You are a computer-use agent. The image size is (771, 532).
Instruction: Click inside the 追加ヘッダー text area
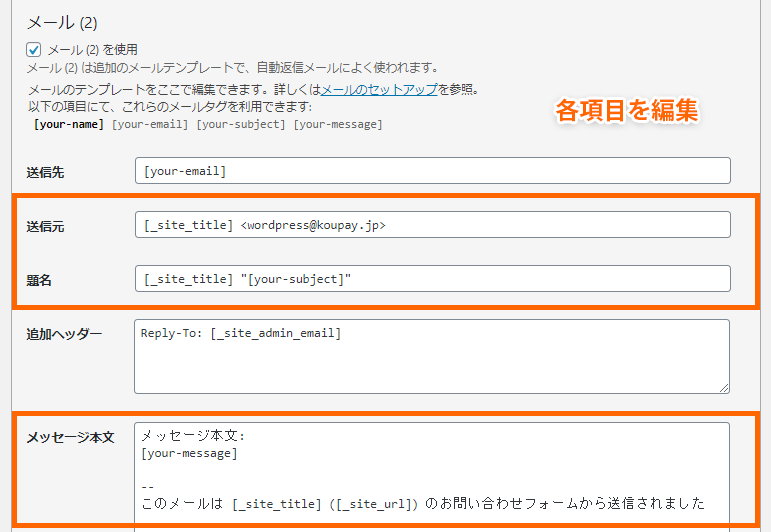pyautogui.click(x=432, y=356)
